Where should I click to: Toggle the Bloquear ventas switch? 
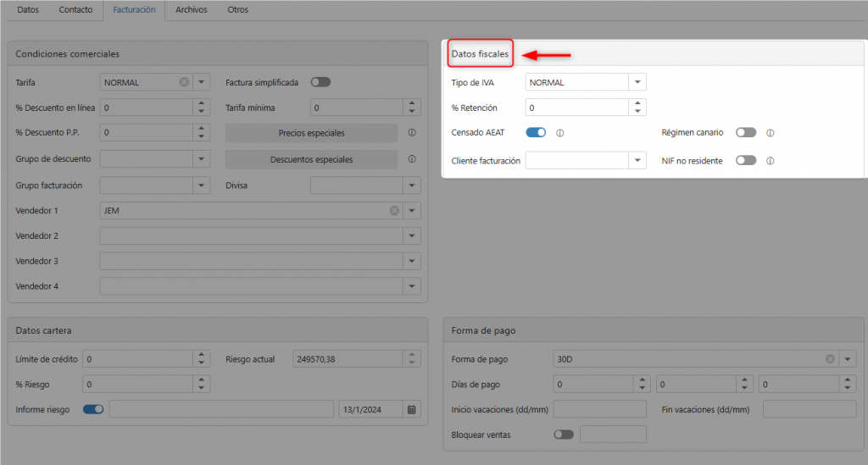(563, 435)
